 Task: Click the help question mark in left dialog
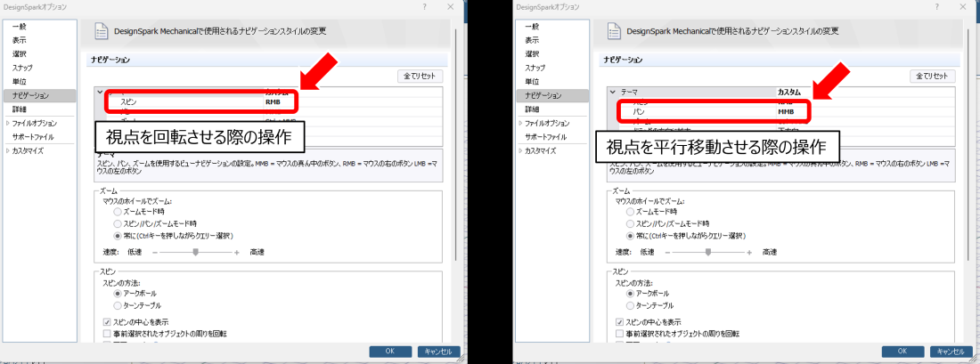point(424,6)
